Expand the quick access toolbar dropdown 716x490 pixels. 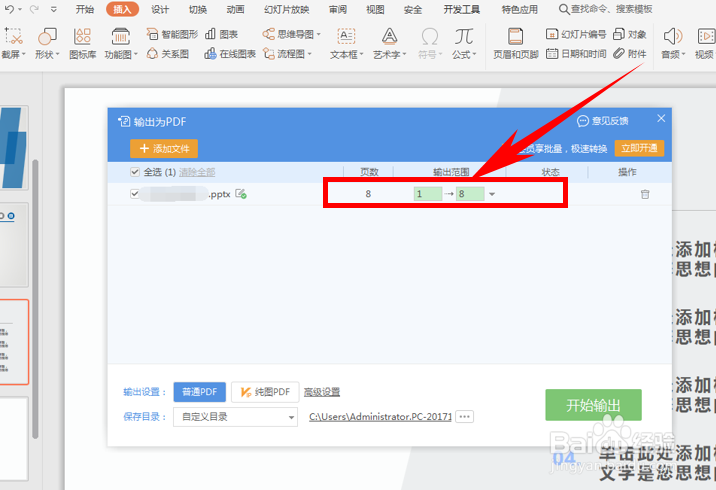(x=54, y=9)
